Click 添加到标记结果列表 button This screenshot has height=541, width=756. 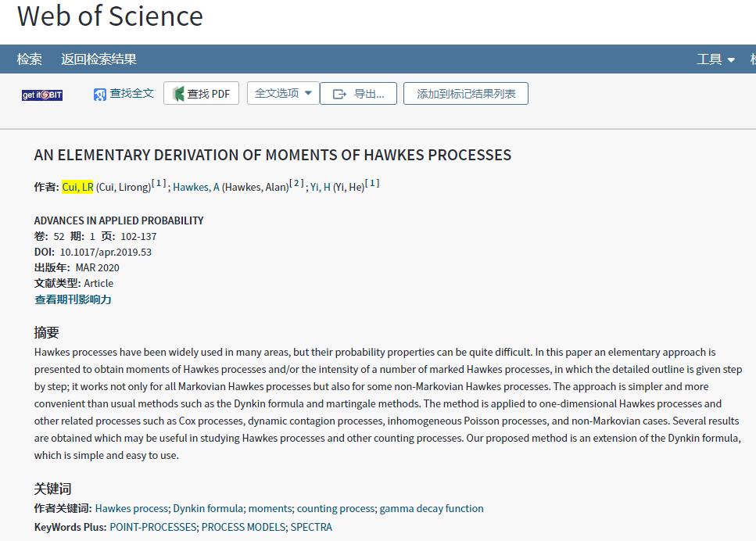coord(466,94)
